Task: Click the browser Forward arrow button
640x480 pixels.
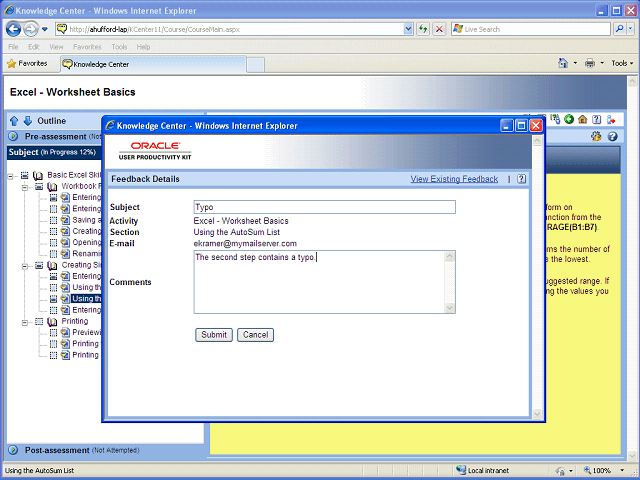Action: (31, 29)
